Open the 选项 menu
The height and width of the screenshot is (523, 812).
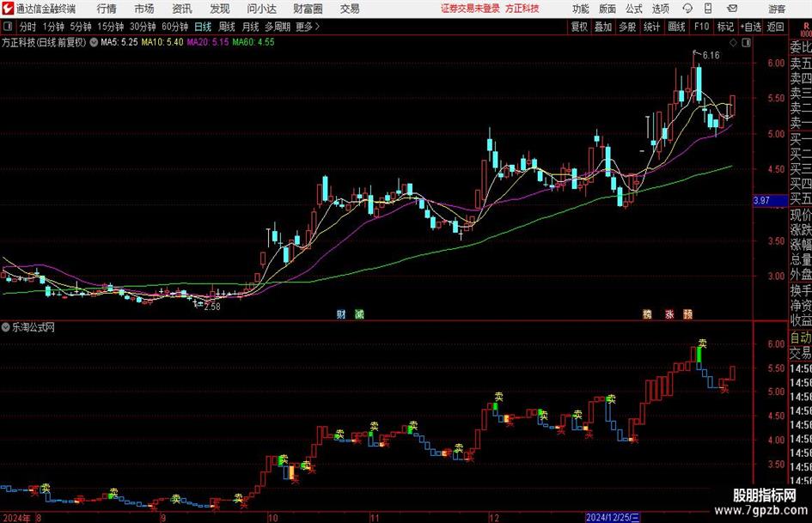tap(660, 9)
